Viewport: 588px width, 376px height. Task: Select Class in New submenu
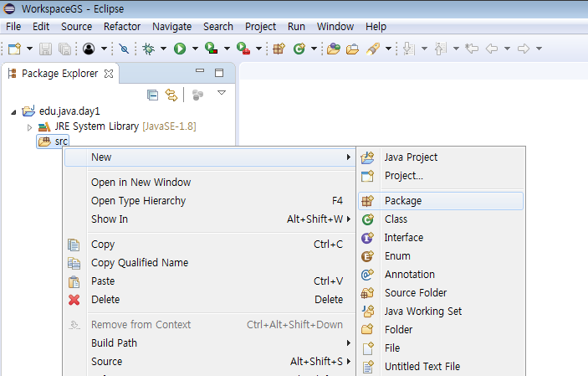(x=441, y=219)
